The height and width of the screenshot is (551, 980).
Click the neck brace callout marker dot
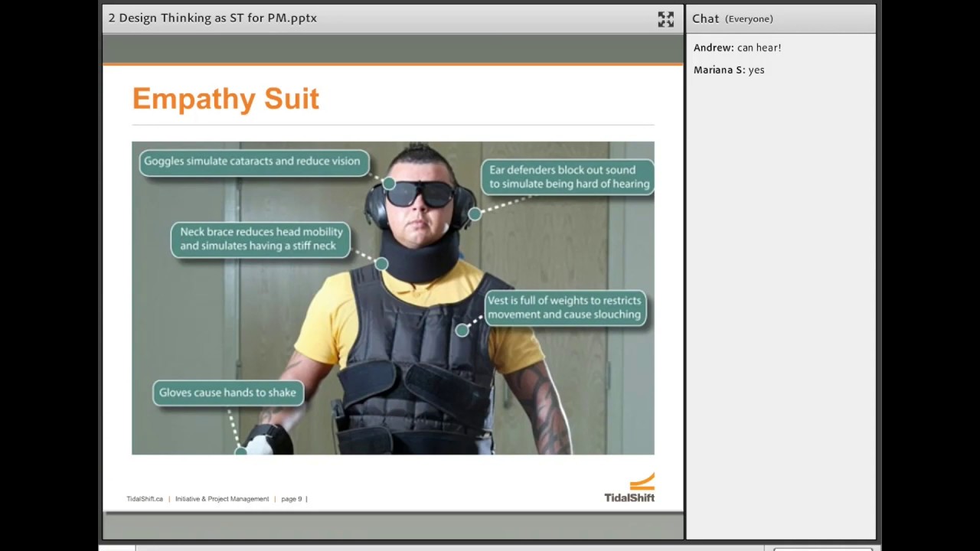click(381, 264)
